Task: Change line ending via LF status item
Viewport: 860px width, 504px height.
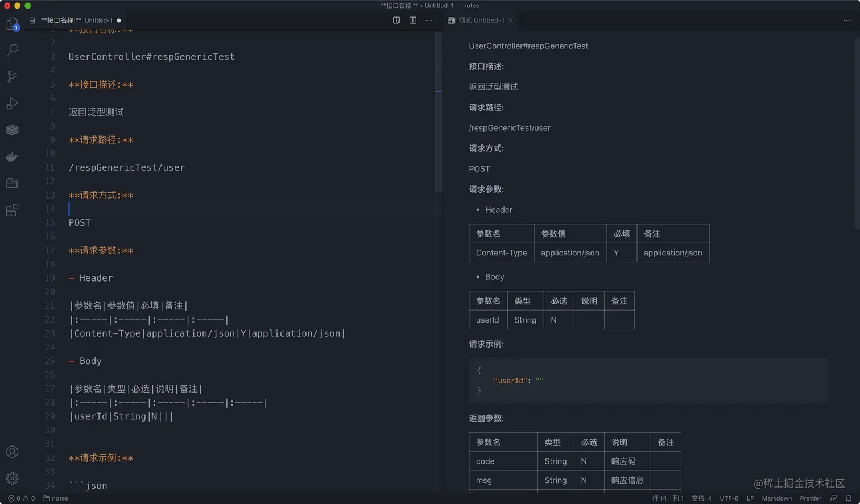Action: [x=750, y=498]
